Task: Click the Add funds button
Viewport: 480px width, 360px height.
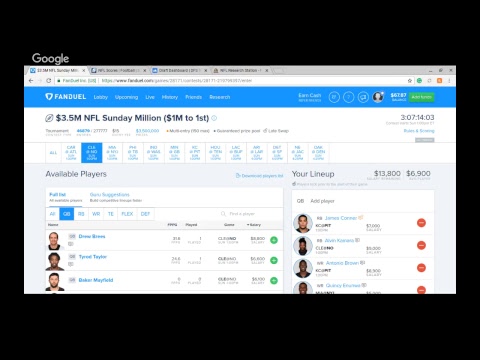Action: point(421,97)
